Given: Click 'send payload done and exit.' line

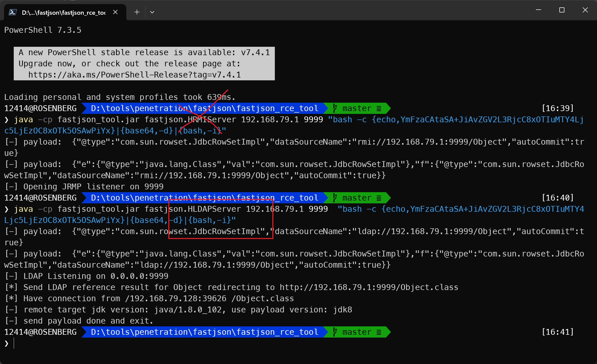Looking at the screenshot, I should (x=79, y=321).
